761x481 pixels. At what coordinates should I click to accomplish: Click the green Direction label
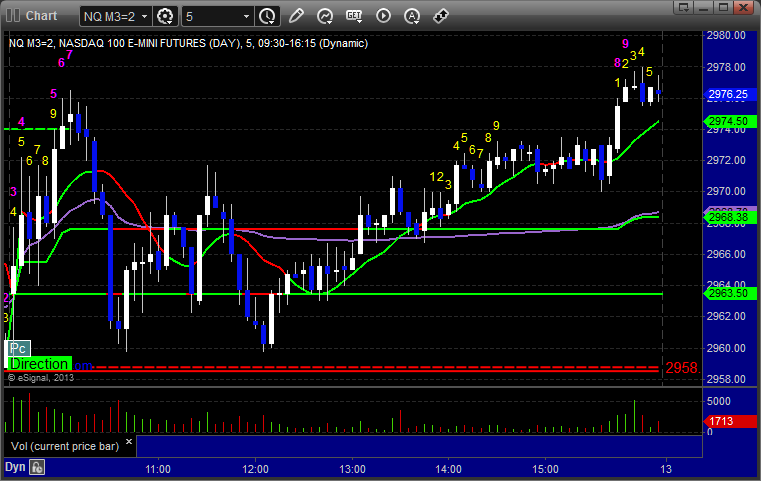tap(39, 364)
